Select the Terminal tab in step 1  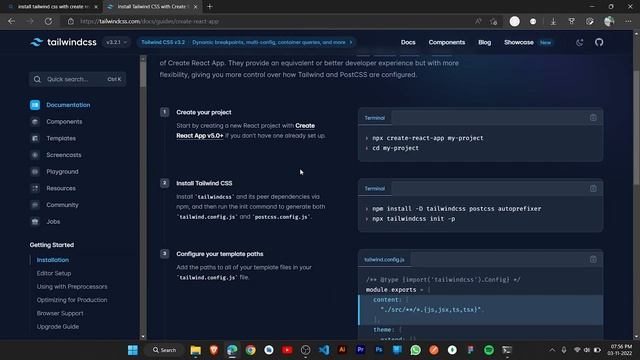tap(374, 118)
